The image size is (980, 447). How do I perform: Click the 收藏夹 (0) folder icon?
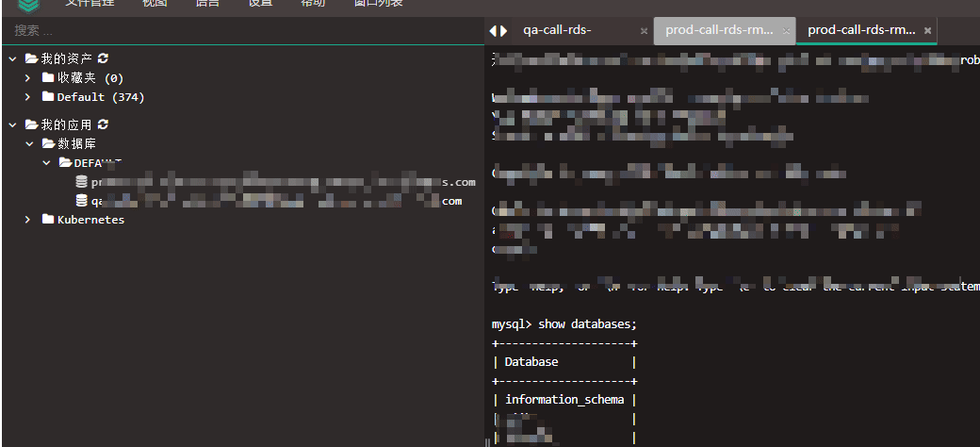47,77
